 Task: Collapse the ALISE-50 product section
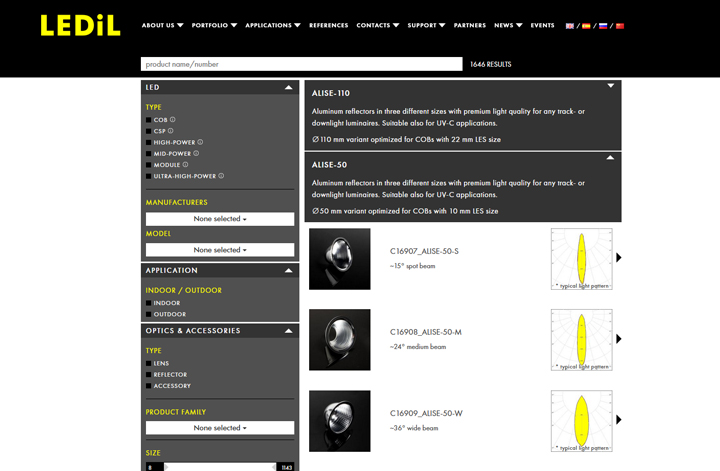point(610,158)
